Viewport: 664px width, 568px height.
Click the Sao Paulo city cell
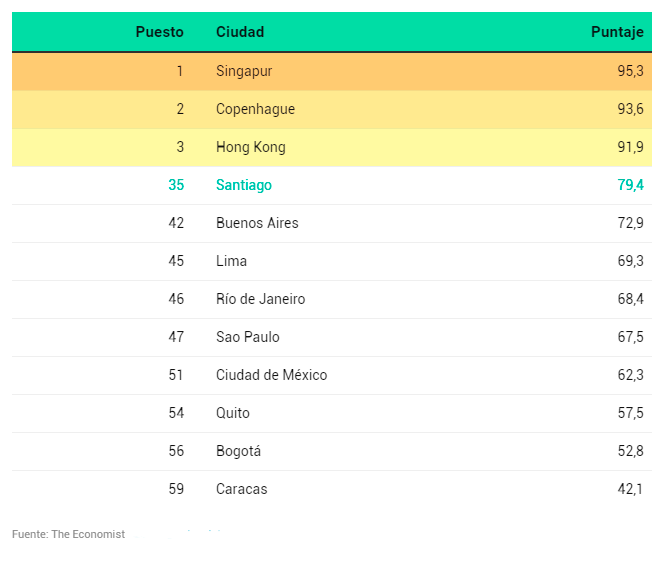(247, 337)
